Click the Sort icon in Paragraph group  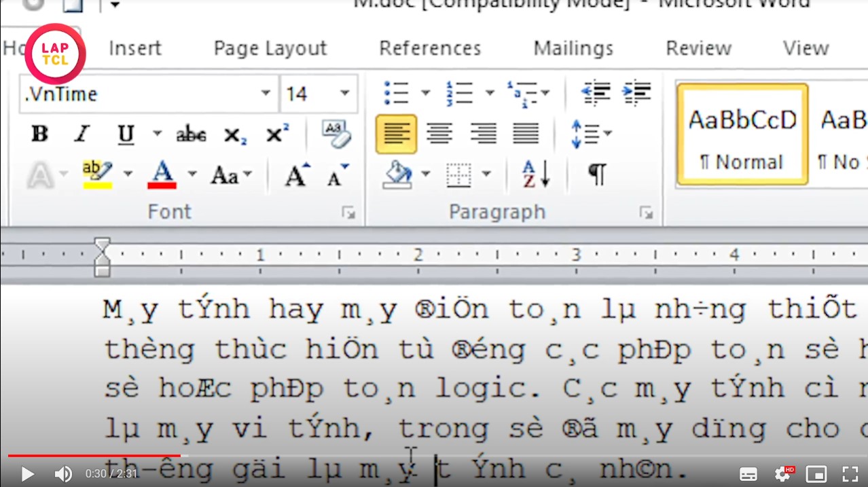536,175
